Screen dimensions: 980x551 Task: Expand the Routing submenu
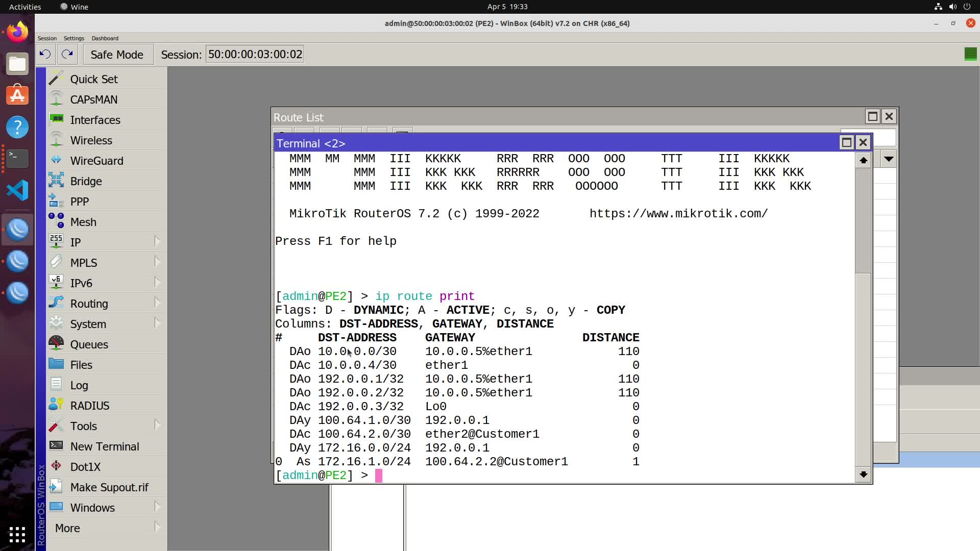point(107,304)
